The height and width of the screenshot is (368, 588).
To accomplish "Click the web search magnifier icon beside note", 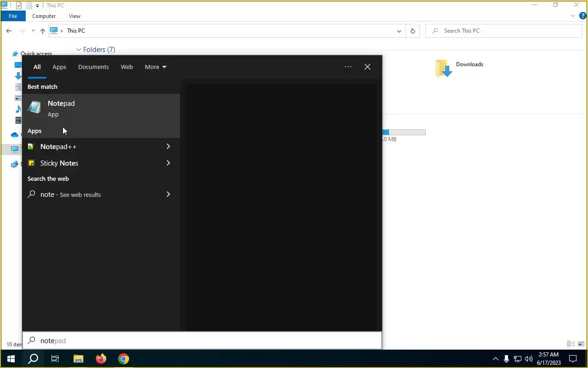I will (x=31, y=195).
